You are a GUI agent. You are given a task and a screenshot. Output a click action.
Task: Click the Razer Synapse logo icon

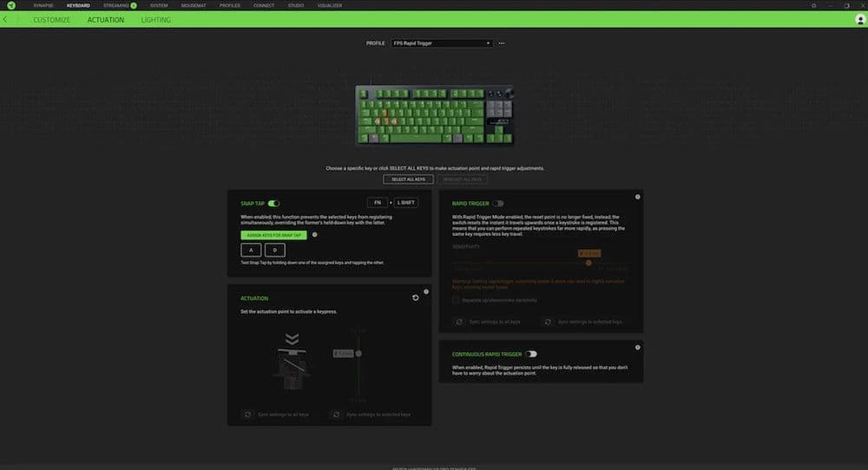click(x=11, y=5)
